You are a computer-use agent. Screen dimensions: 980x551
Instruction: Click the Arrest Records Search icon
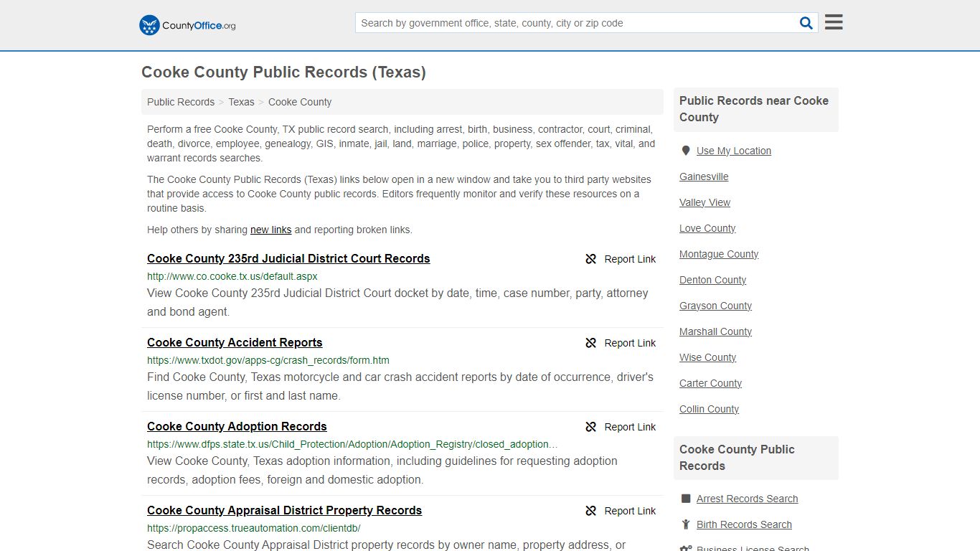tap(686, 499)
